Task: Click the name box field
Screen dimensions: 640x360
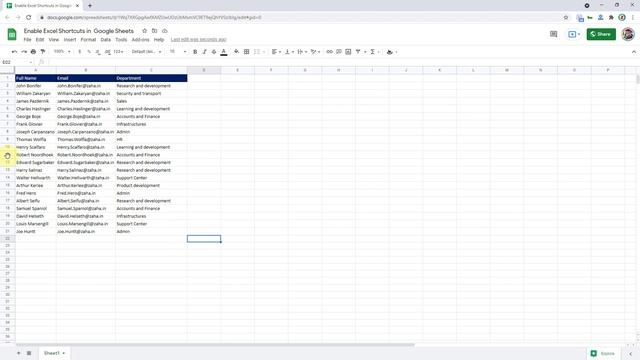Action: pos(17,62)
